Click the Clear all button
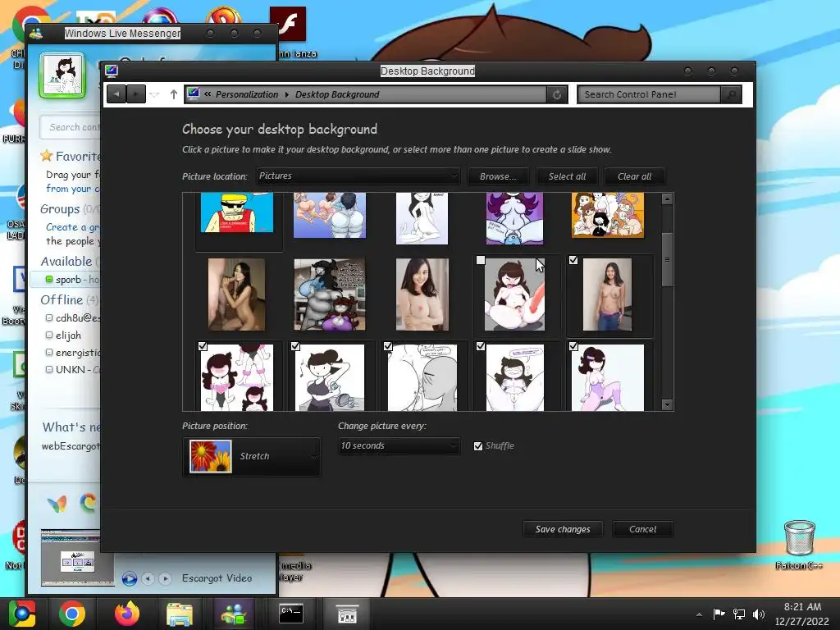840x630 pixels. click(x=634, y=176)
